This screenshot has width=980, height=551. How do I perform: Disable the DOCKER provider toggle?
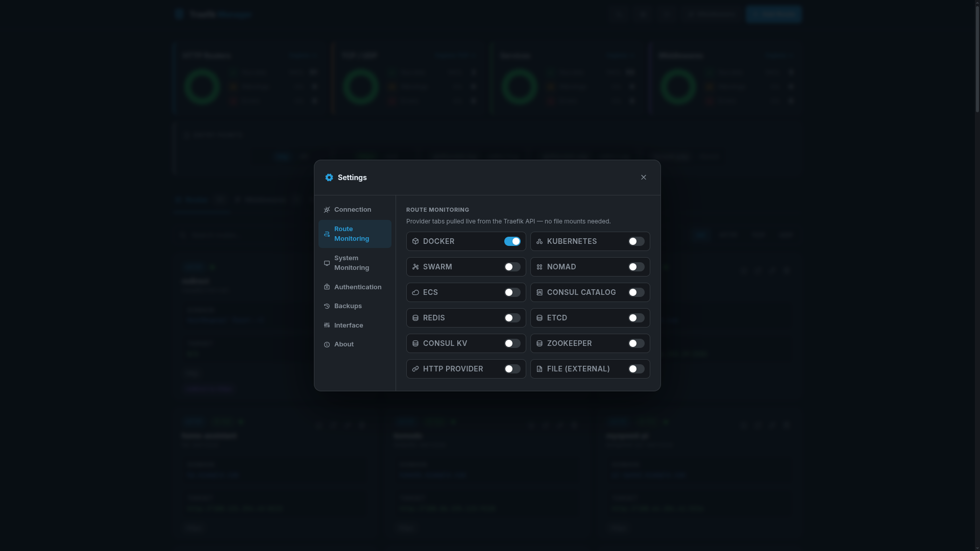pos(512,241)
